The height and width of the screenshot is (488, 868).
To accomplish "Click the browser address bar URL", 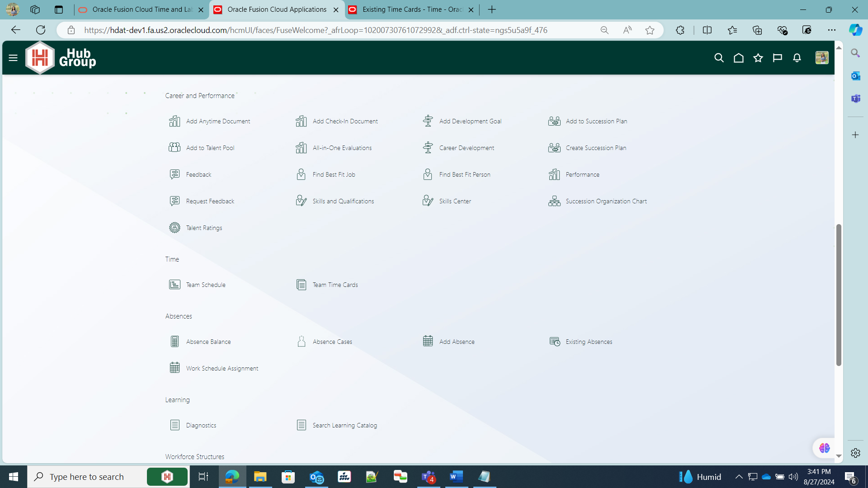I will coord(316,30).
